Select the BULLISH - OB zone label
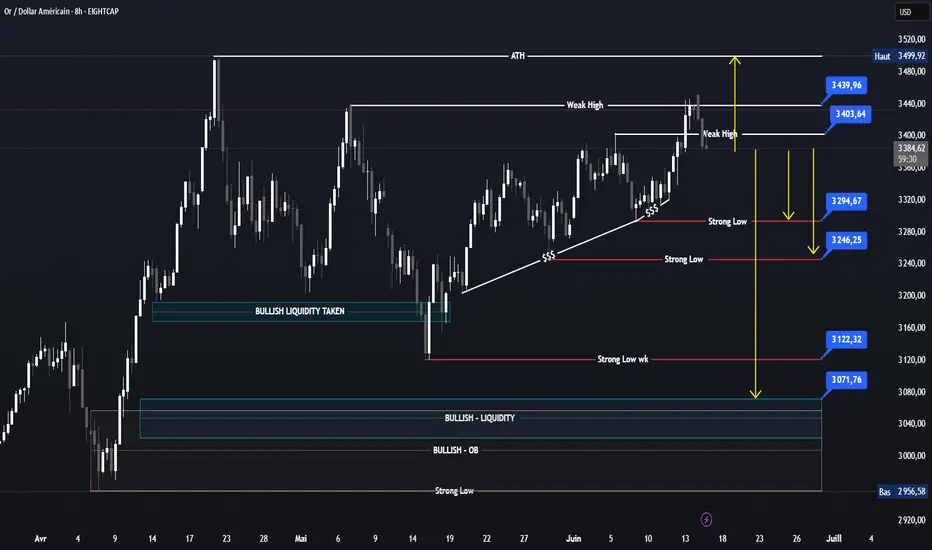 pyautogui.click(x=455, y=450)
